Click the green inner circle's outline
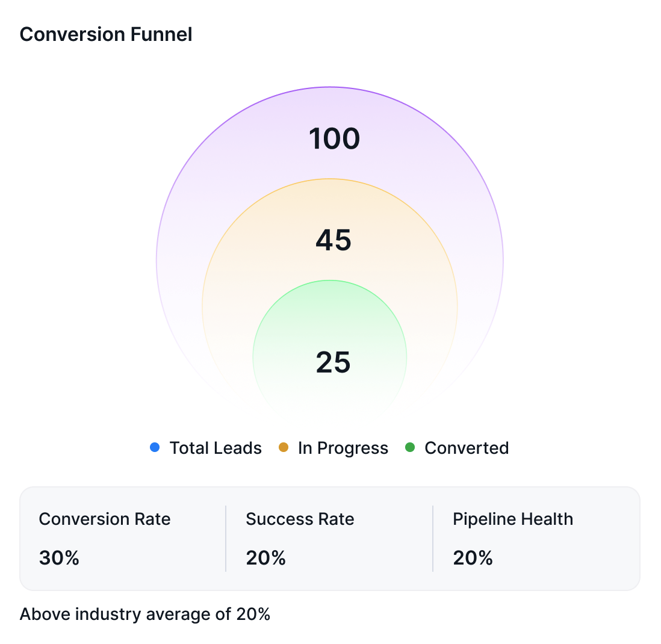This screenshot has width=661, height=644. [330, 280]
